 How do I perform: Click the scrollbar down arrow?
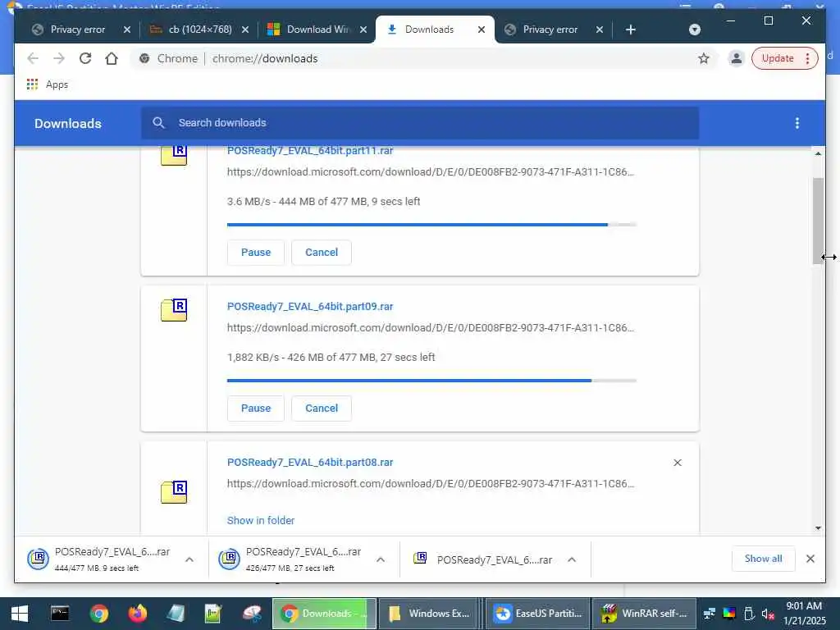point(818,527)
